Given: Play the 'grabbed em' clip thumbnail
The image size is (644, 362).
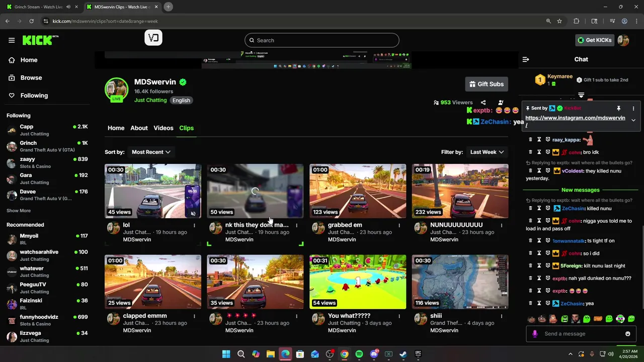Looking at the screenshot, I should [358, 191].
